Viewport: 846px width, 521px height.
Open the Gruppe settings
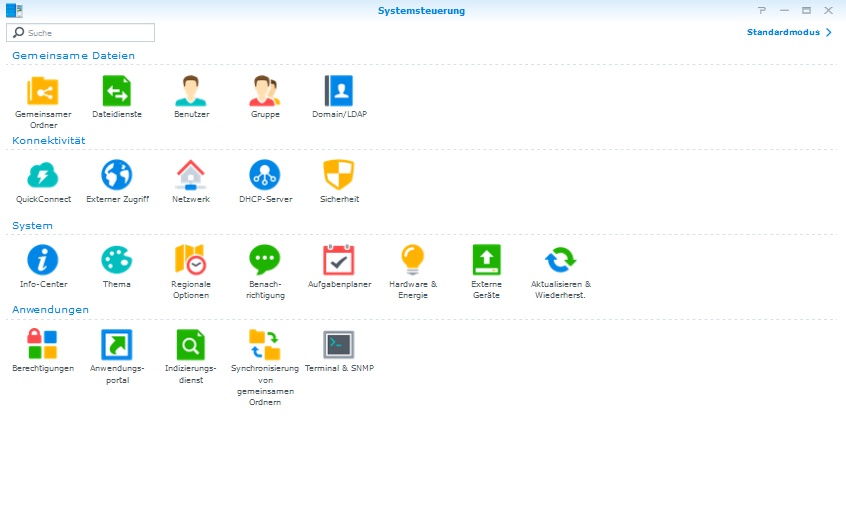[265, 92]
